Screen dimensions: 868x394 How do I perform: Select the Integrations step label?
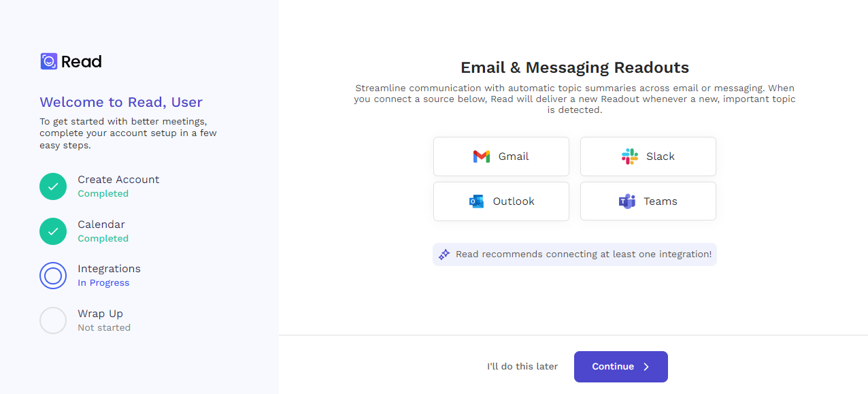click(x=109, y=269)
